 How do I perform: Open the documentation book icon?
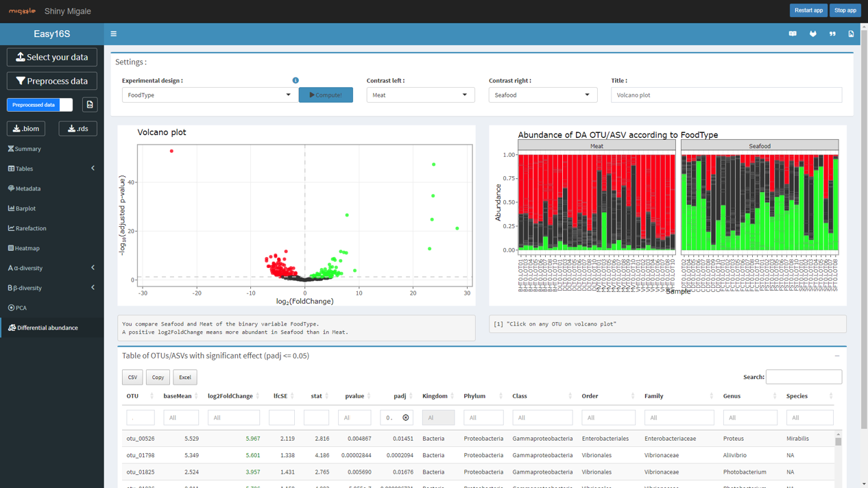pos(793,34)
